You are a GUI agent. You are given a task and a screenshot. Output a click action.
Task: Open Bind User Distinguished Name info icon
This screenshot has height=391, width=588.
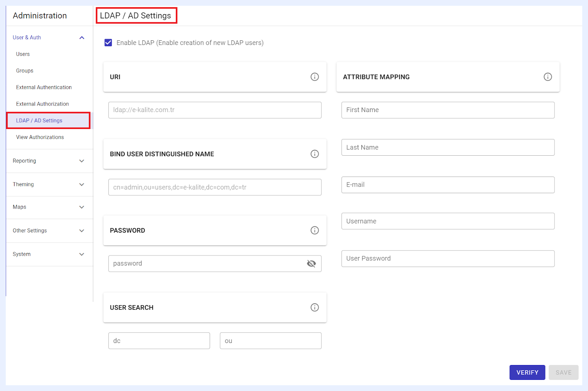pyautogui.click(x=315, y=154)
